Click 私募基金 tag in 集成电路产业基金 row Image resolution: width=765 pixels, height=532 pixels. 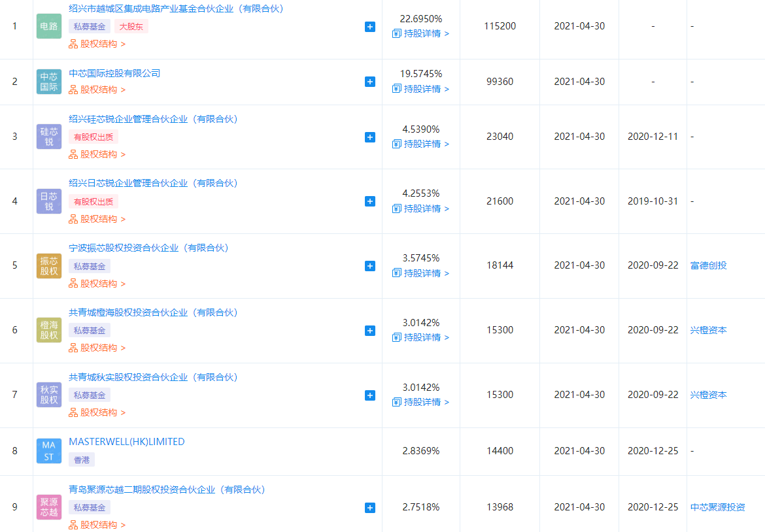90,27
